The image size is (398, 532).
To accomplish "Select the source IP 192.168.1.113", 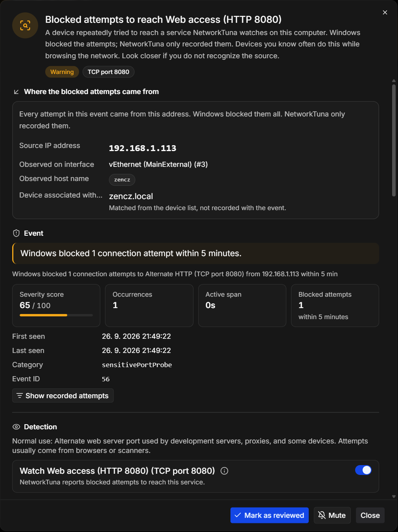I will 142,148.
